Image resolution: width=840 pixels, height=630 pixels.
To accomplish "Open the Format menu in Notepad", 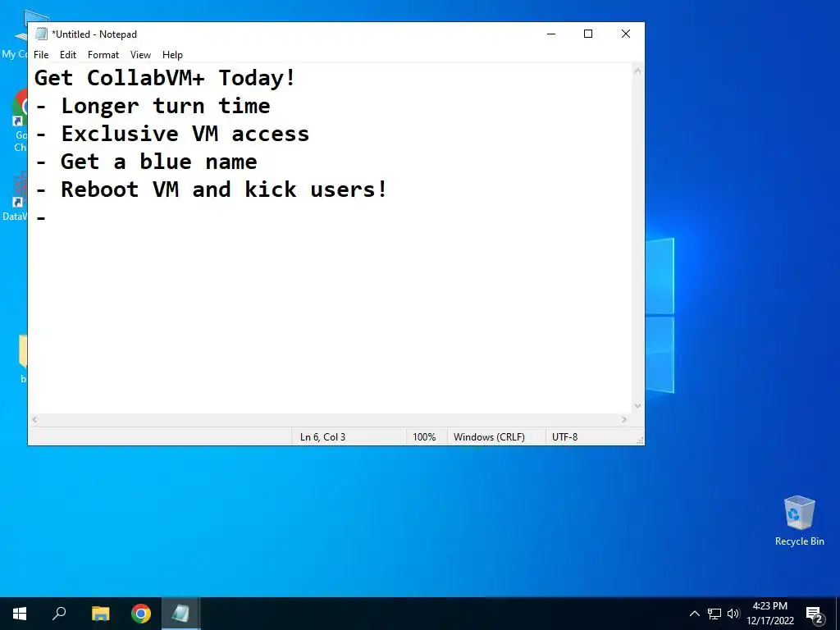I will click(x=103, y=55).
